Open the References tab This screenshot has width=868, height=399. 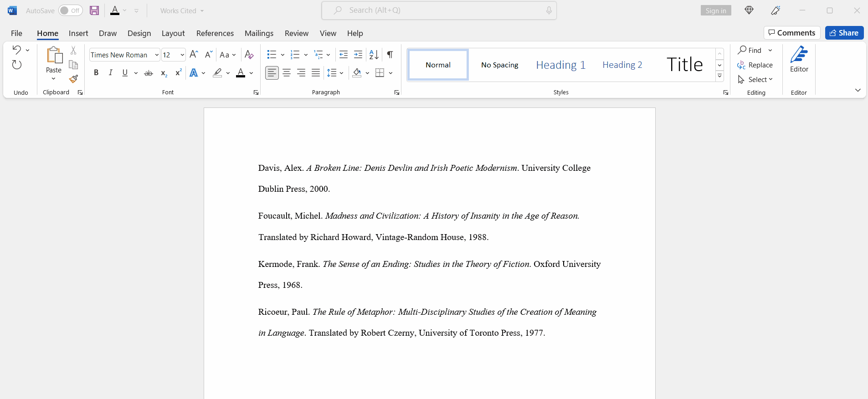pos(215,33)
